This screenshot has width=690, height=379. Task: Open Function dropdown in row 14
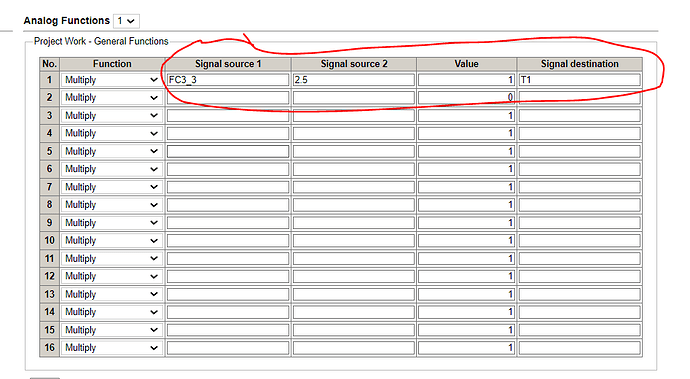point(112,312)
